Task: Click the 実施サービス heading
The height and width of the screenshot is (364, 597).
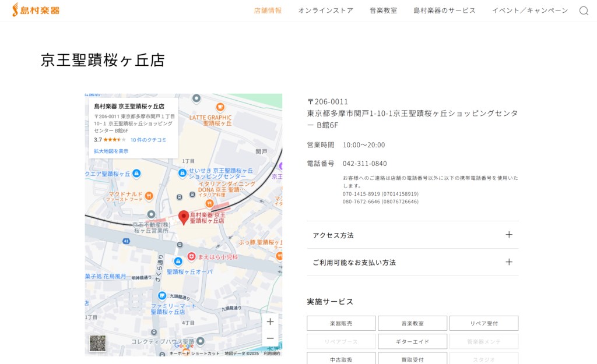Action: (330, 302)
